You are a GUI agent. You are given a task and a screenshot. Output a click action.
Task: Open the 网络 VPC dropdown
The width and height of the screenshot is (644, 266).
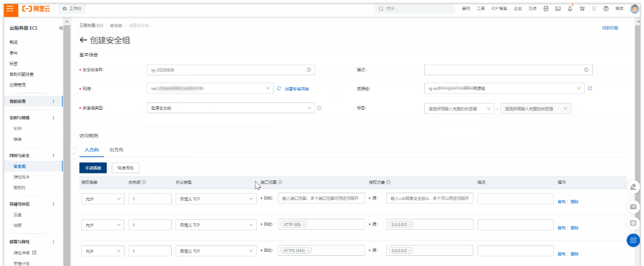point(210,89)
